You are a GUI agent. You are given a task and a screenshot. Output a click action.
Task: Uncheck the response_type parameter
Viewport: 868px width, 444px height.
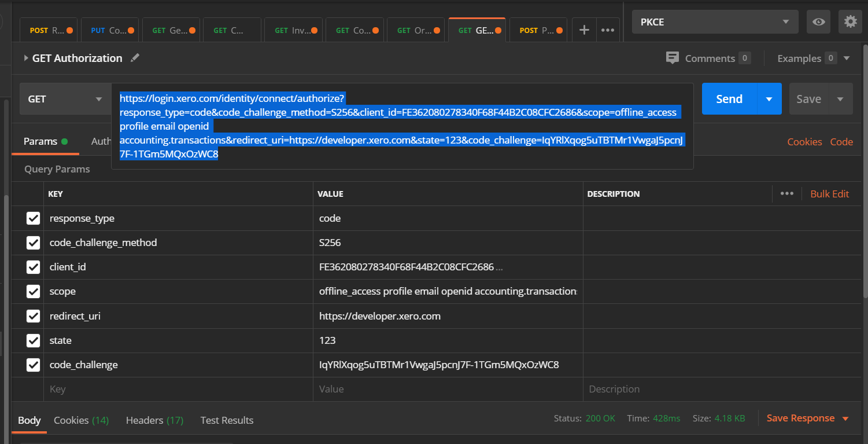(33, 218)
